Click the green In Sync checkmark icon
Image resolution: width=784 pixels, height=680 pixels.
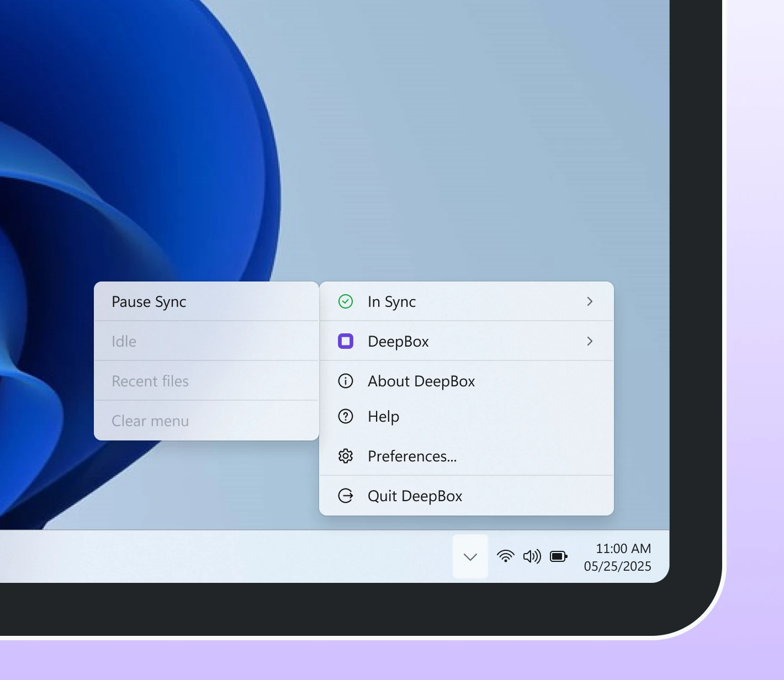346,301
